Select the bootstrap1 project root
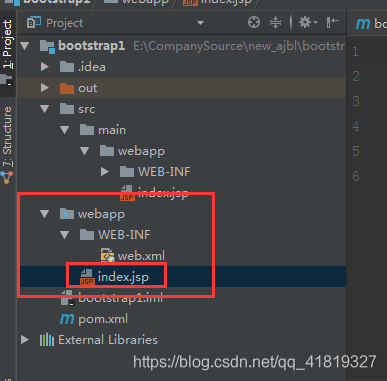This screenshot has width=387, height=381. click(91, 45)
